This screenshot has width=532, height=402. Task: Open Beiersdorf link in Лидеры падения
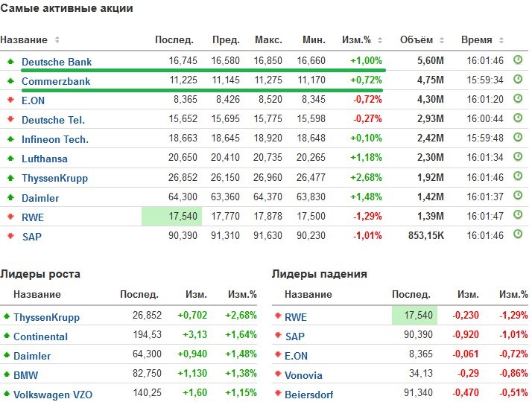tap(308, 395)
